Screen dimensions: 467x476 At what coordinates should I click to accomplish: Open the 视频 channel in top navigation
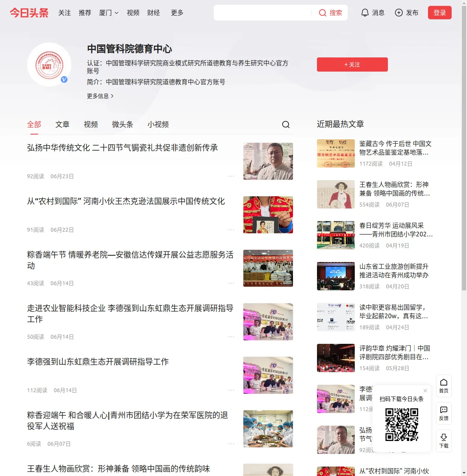click(133, 13)
